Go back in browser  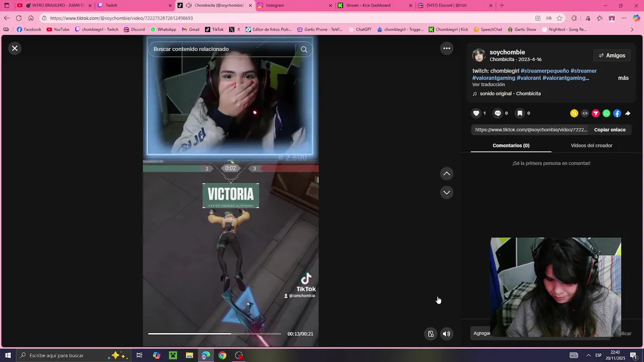pyautogui.click(x=7, y=18)
